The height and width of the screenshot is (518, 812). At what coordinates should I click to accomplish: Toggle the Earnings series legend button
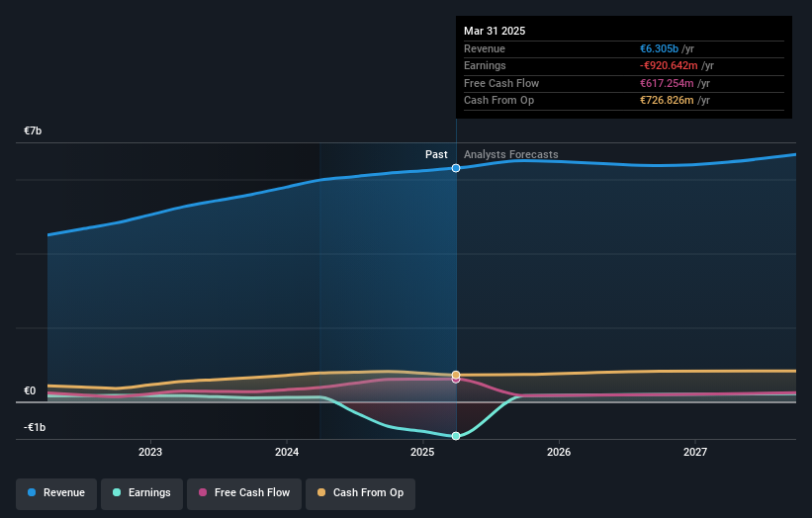(x=141, y=493)
